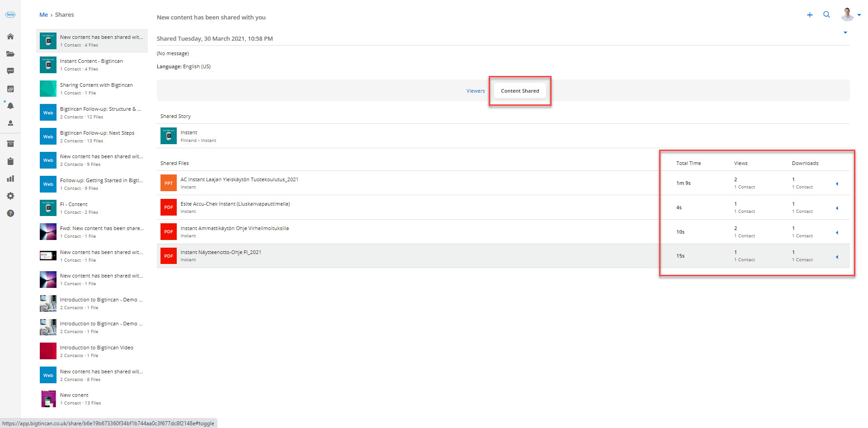Select FI - Content share
The width and height of the screenshot is (868, 428).
tap(92, 208)
